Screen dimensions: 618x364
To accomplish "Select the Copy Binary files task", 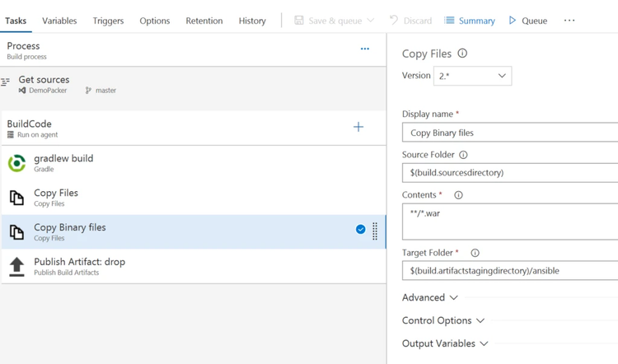I will click(193, 231).
